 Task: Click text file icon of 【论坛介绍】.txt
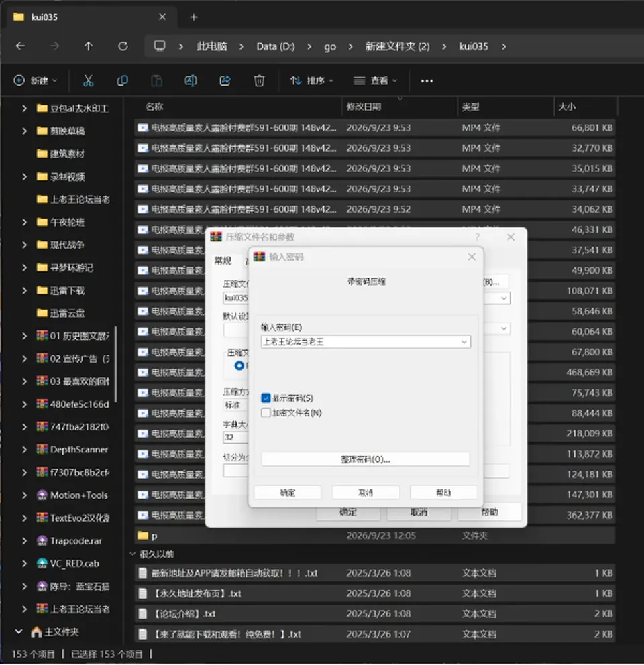pyautogui.click(x=143, y=613)
